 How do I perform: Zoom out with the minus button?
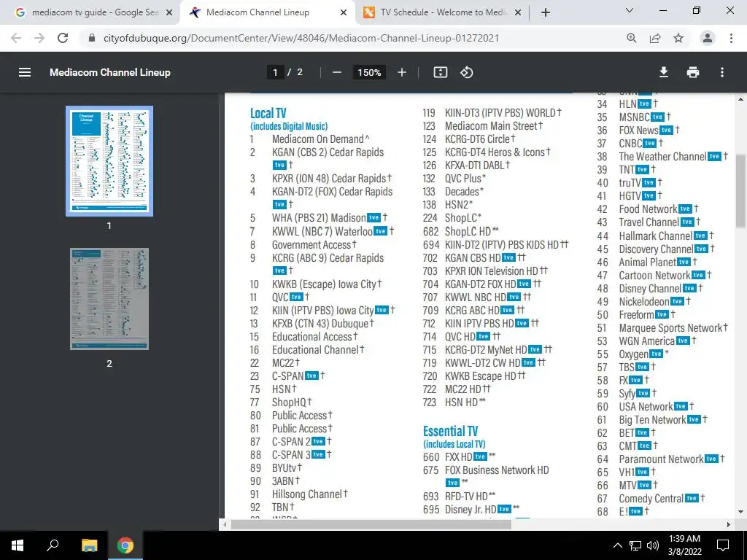point(337,72)
